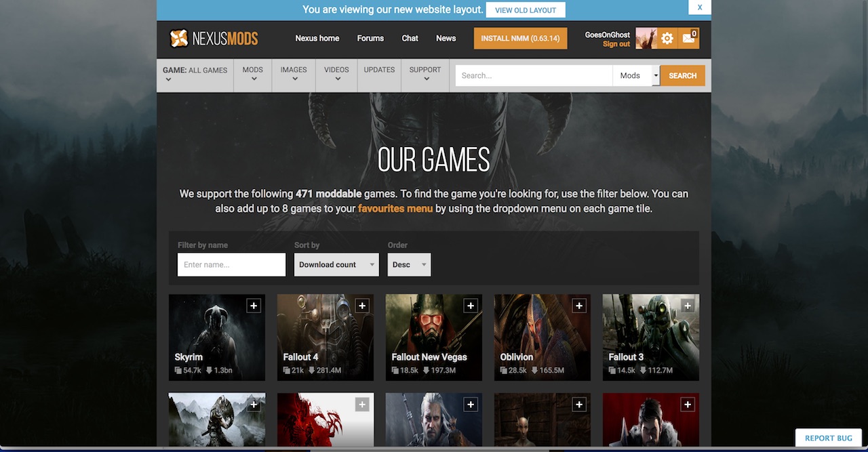Screen dimensions: 868x452
Task: Click the OUR GAMES heading
Action: [x=434, y=161]
